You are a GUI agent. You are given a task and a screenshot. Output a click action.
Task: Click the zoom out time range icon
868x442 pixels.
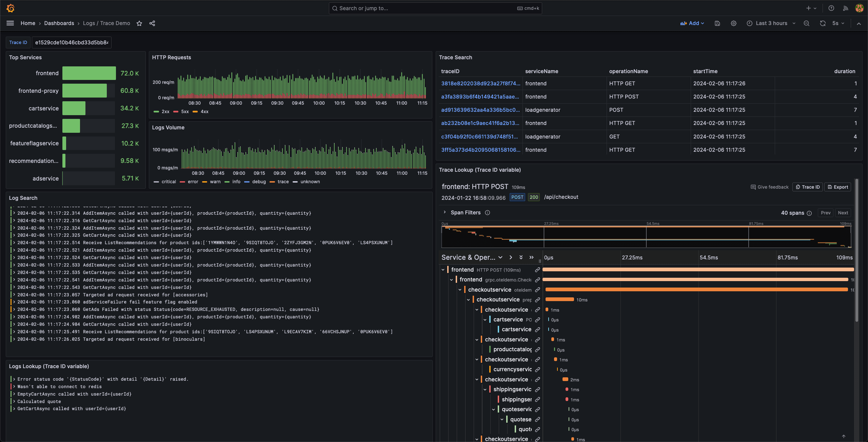pos(806,23)
